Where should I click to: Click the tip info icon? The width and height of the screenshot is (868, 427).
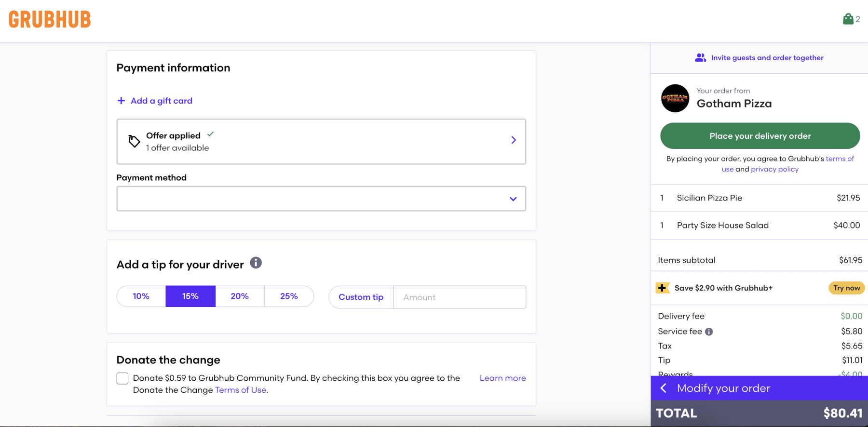coord(256,263)
